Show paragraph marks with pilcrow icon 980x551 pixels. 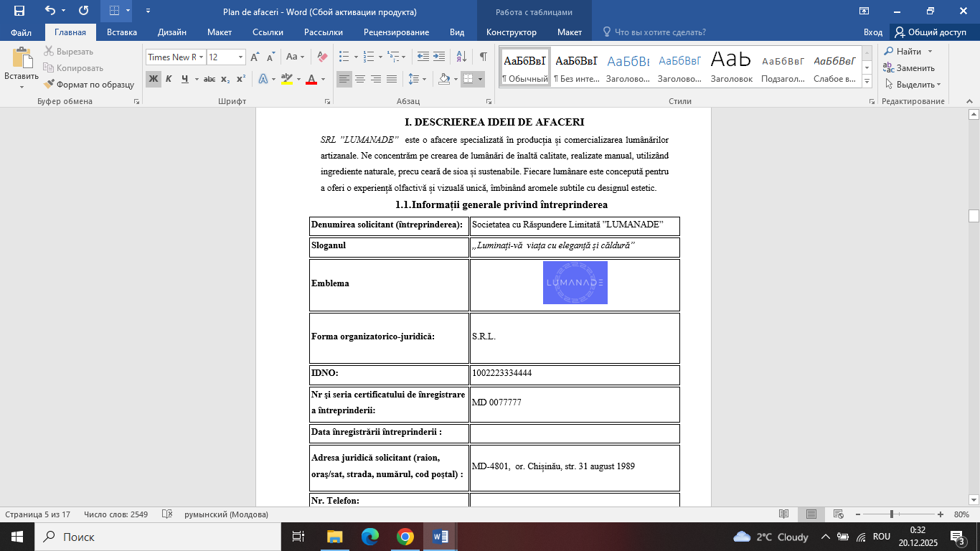coord(484,57)
